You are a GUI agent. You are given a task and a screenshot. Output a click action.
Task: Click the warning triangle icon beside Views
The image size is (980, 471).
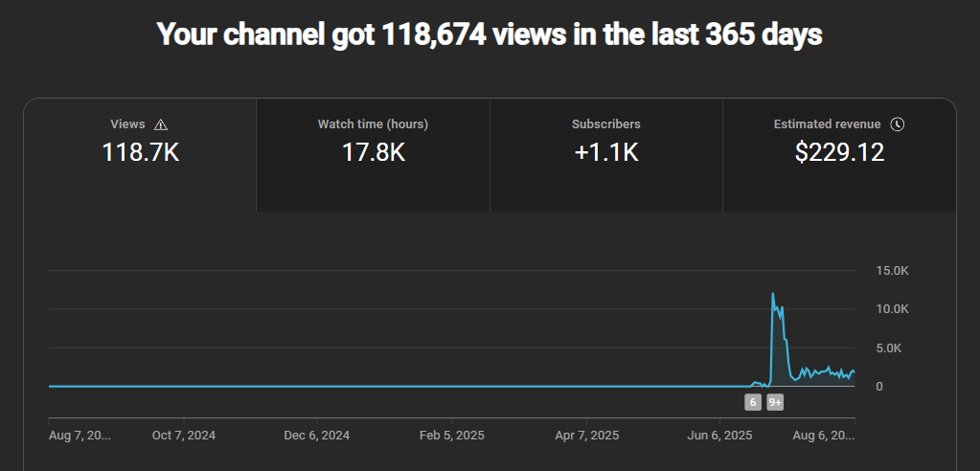tap(161, 124)
